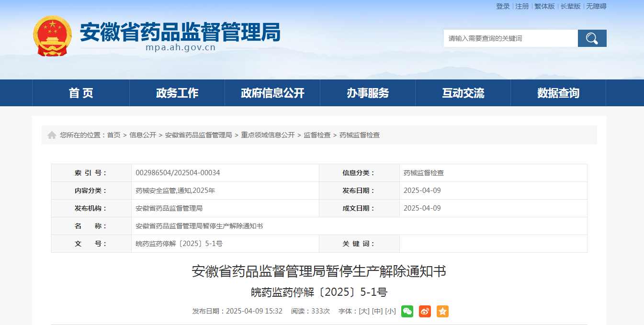Click the mpa.ah.gov.cn domain text

[181, 47]
